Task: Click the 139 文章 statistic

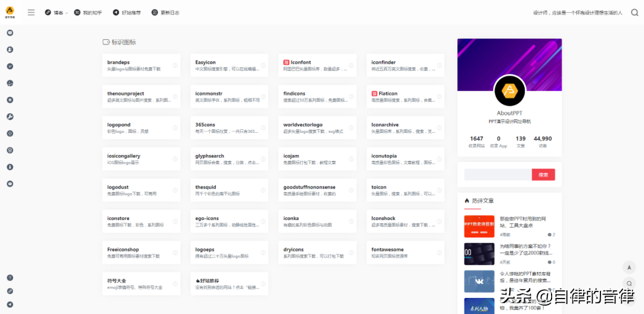Action: (x=521, y=142)
